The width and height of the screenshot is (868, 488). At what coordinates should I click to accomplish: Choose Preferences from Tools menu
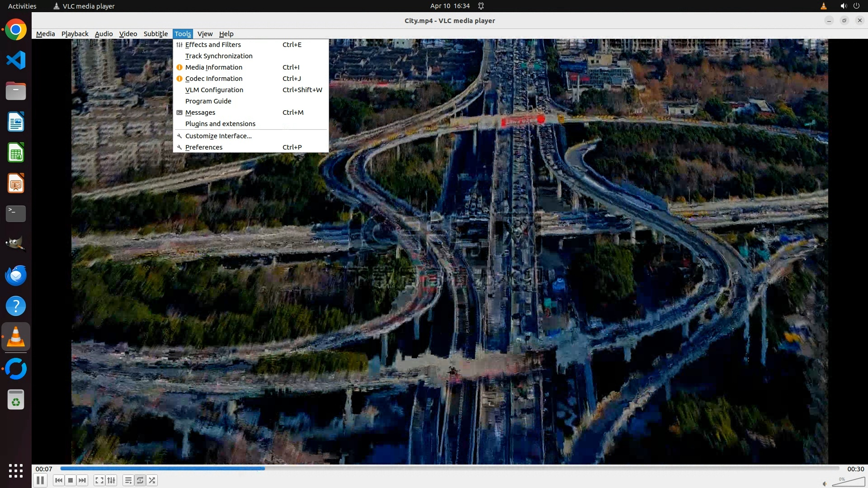point(204,147)
